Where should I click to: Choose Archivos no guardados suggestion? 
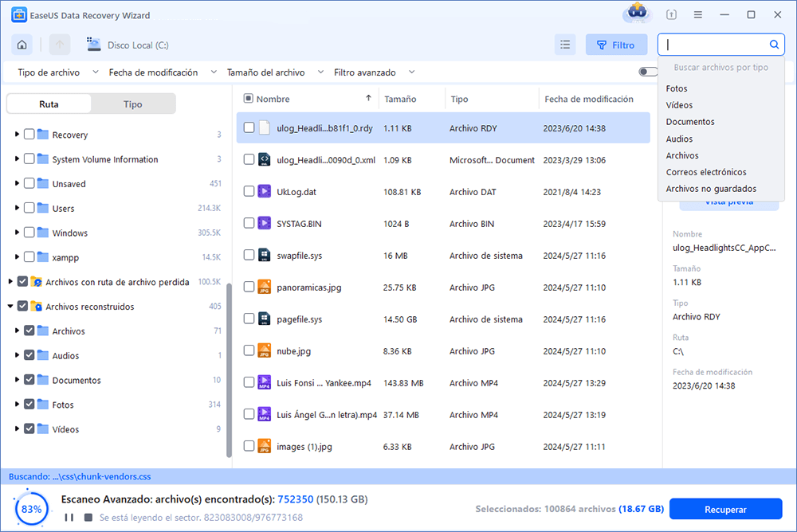coord(711,189)
